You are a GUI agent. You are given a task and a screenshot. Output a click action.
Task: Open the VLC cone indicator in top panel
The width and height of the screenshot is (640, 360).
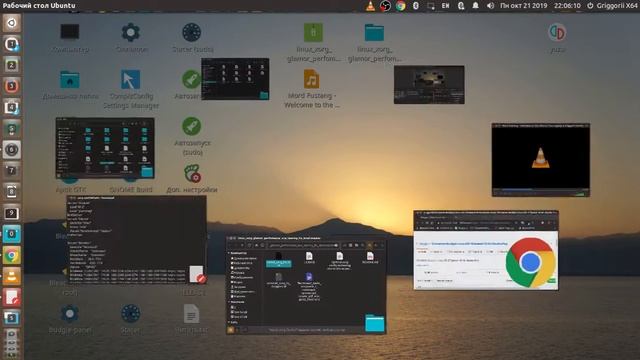pos(370,6)
